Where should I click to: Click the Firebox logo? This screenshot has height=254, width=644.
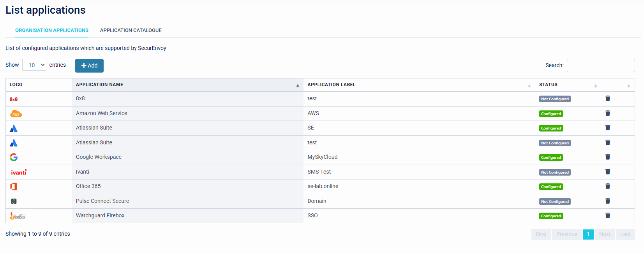tap(18, 216)
